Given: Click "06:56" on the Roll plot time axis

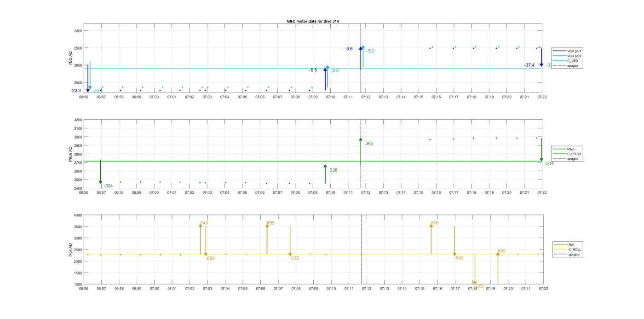Looking at the screenshot, I should [84, 289].
